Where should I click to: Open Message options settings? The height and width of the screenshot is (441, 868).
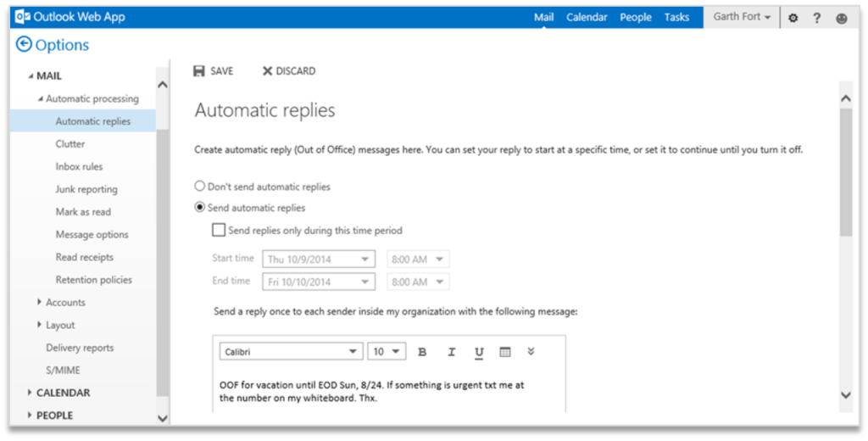(92, 234)
